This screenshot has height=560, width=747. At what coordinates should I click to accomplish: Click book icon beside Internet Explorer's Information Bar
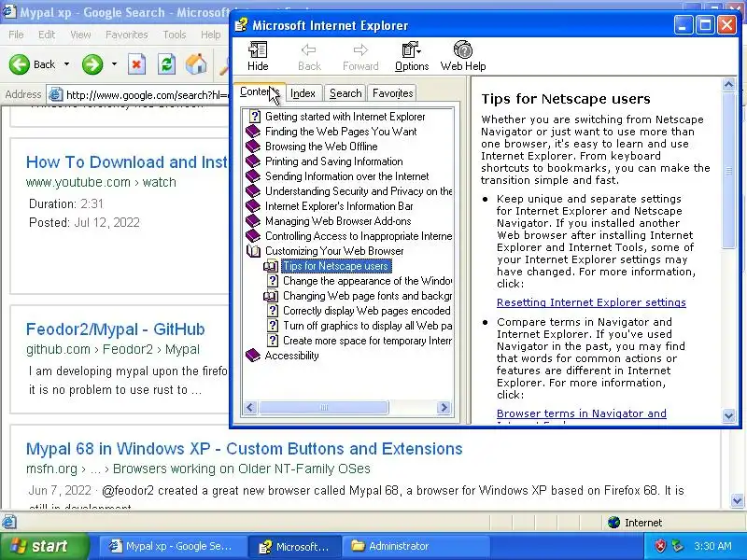[253, 205]
